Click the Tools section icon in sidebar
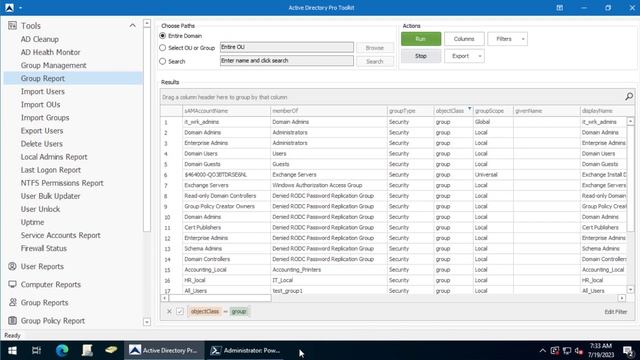 point(12,26)
